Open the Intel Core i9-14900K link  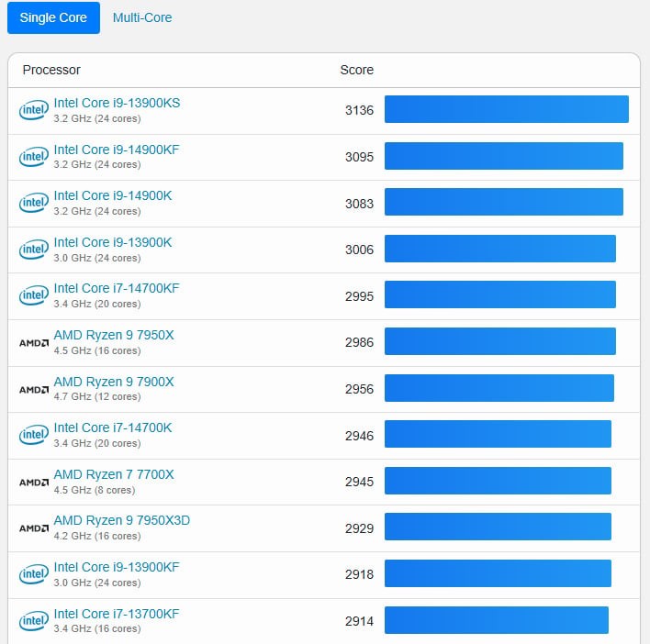[x=113, y=195]
